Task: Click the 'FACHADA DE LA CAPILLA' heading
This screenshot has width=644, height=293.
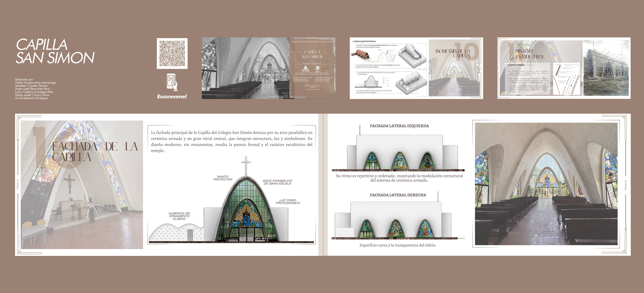Action: click(95, 152)
